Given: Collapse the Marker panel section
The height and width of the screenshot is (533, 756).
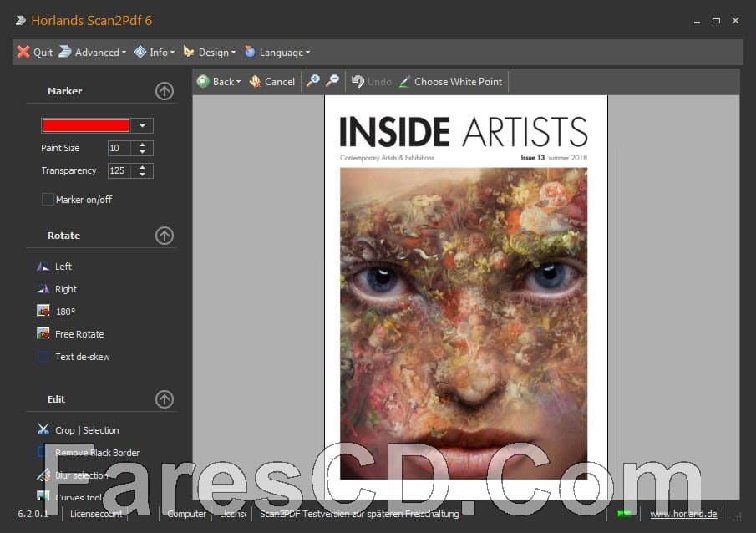Looking at the screenshot, I should (x=165, y=91).
